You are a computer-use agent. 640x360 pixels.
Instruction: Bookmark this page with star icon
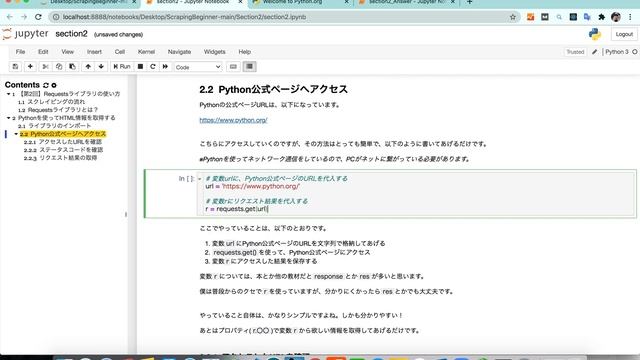click(x=513, y=17)
